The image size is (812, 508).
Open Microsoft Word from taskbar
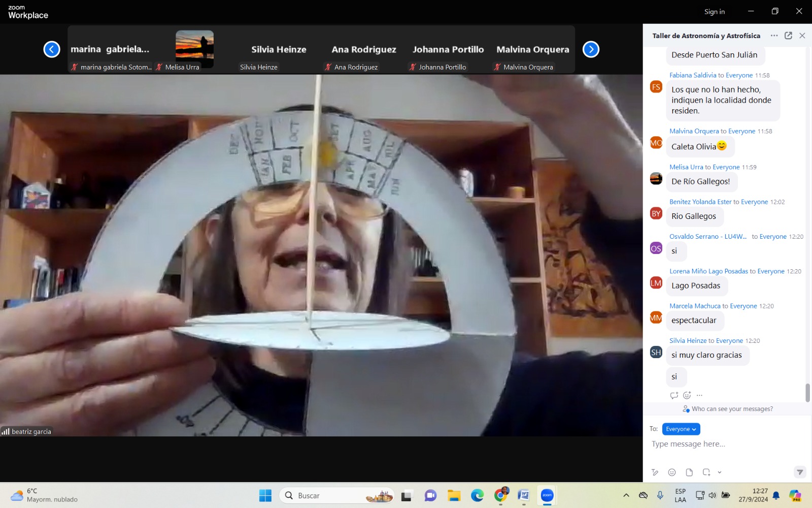point(524,496)
